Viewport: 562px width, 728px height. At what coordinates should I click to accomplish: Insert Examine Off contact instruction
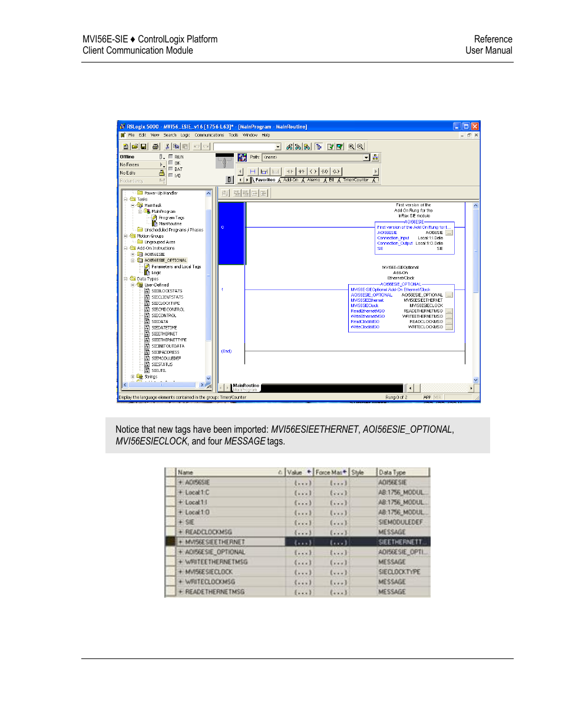(x=302, y=172)
